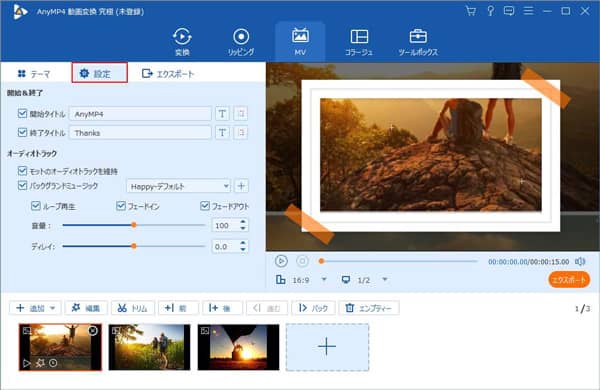Increase volume with stepper up arrow

point(243,222)
